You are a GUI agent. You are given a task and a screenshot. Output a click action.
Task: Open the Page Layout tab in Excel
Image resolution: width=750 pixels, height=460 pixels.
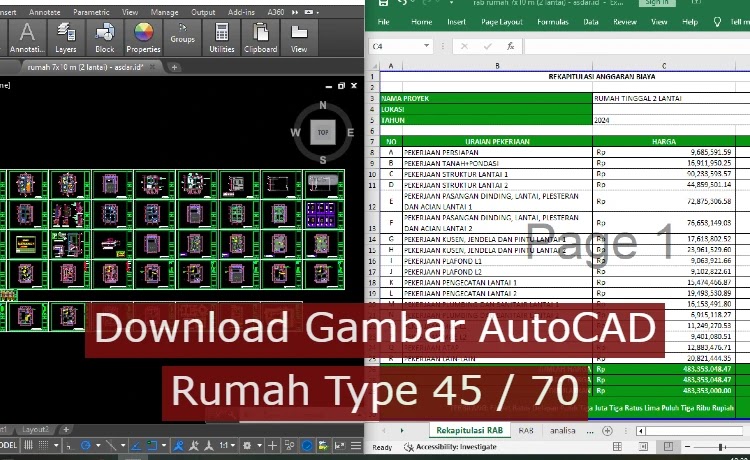502,22
